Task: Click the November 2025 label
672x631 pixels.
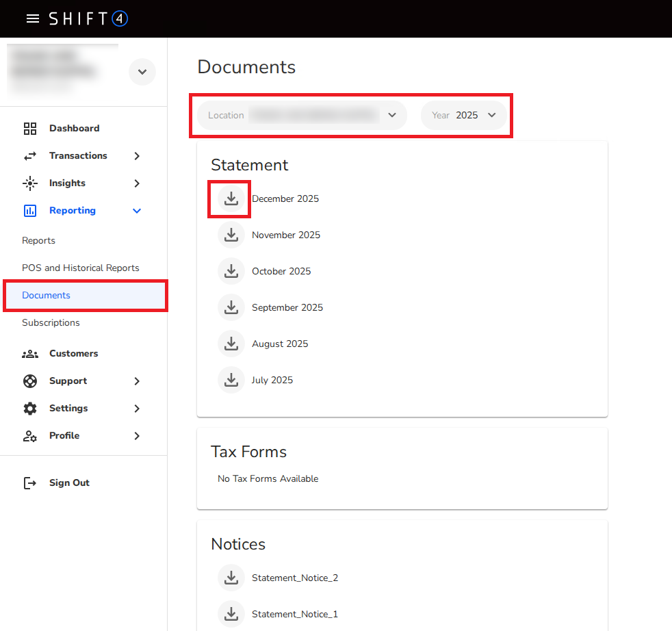Action: [x=286, y=235]
